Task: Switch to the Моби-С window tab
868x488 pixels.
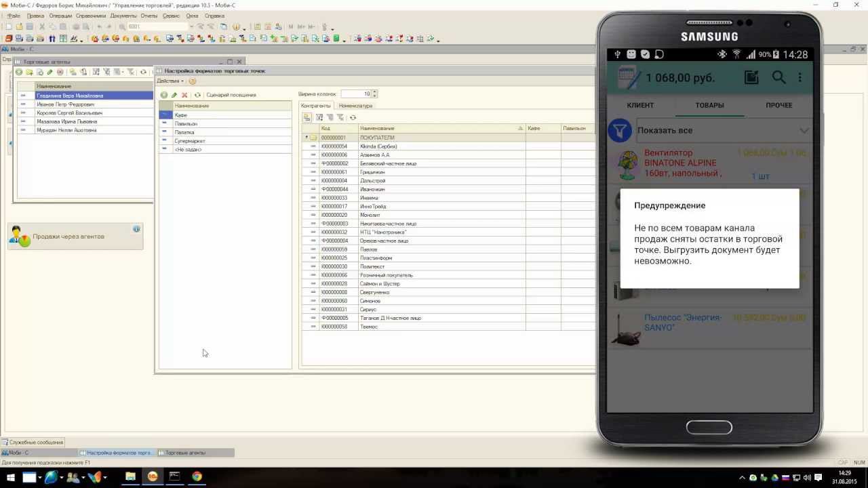Action: coord(39,453)
